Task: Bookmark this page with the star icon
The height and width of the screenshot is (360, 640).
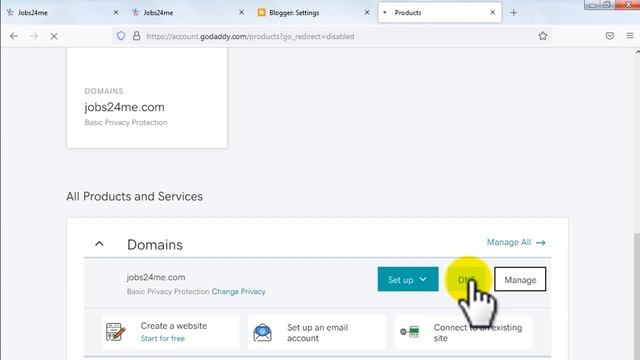Action: pyautogui.click(x=542, y=36)
